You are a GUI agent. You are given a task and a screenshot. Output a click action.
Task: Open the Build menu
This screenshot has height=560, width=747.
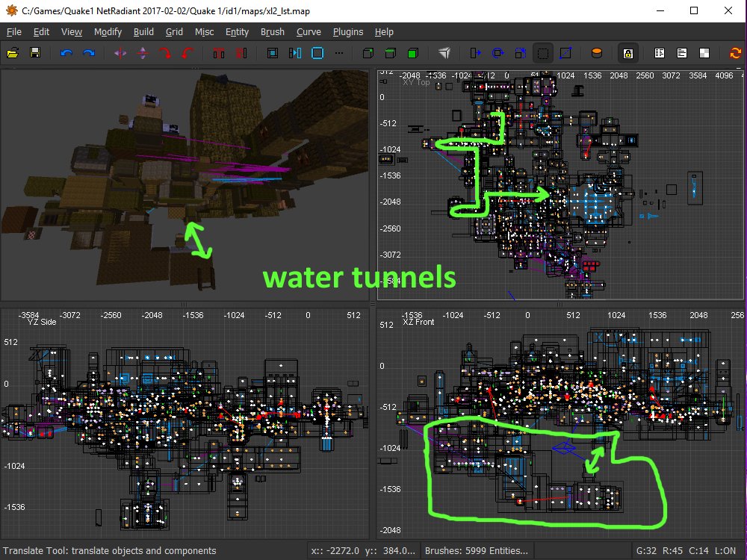tap(143, 32)
